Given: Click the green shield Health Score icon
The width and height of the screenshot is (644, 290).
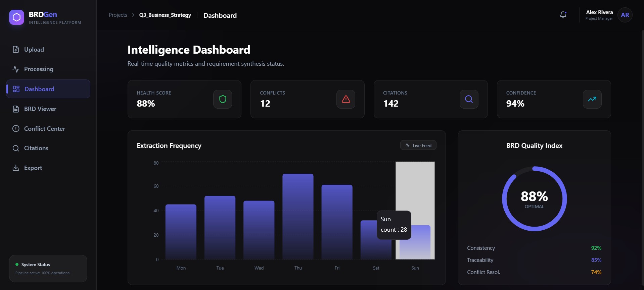Looking at the screenshot, I should tap(223, 99).
